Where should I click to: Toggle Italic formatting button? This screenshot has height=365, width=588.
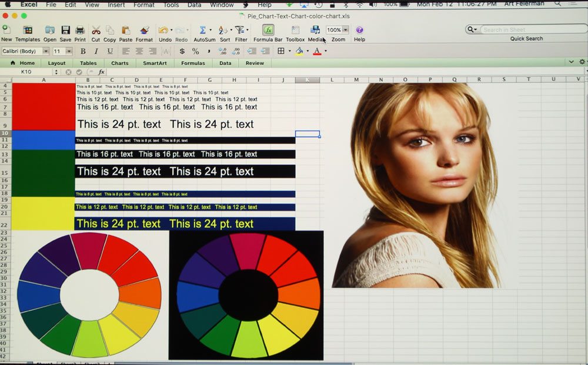[96, 51]
